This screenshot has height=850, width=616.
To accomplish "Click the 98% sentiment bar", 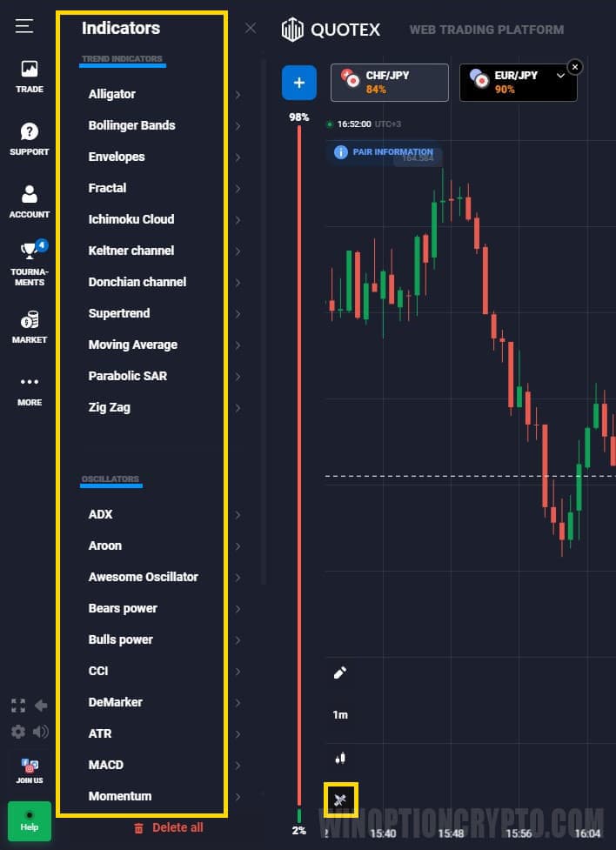I will pos(299,348).
